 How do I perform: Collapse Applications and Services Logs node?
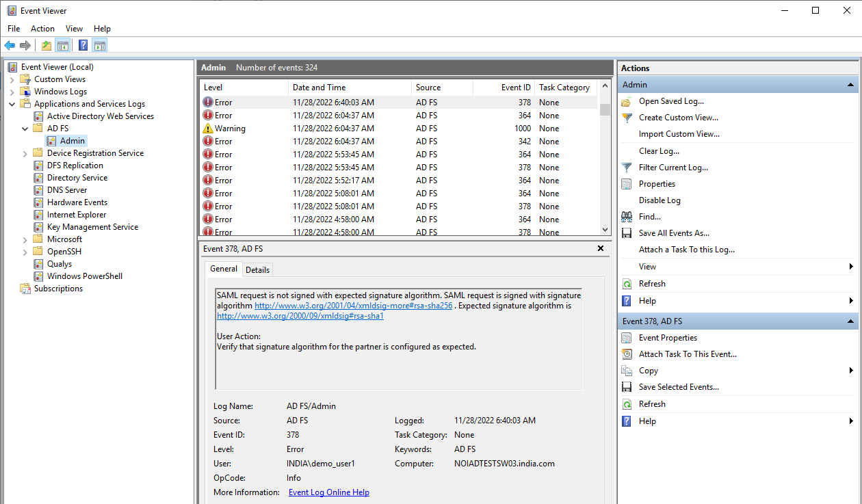pos(12,104)
